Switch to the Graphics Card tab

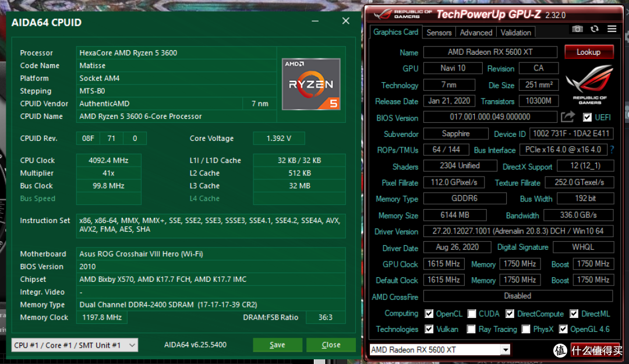395,32
